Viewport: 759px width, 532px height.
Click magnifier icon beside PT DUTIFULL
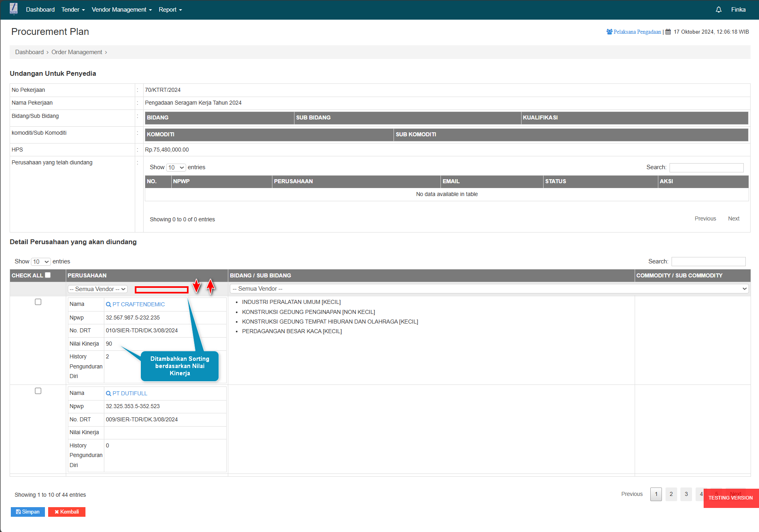coord(108,394)
